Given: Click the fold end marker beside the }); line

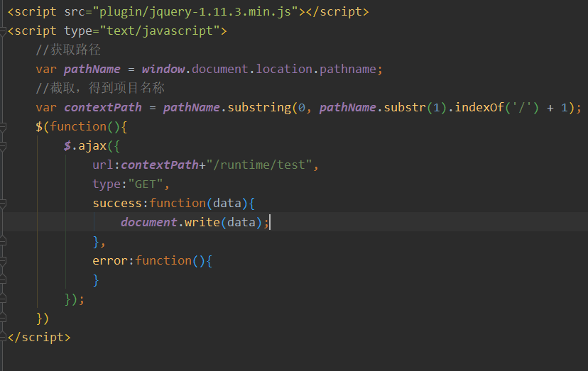Looking at the screenshot, I should click(3, 299).
